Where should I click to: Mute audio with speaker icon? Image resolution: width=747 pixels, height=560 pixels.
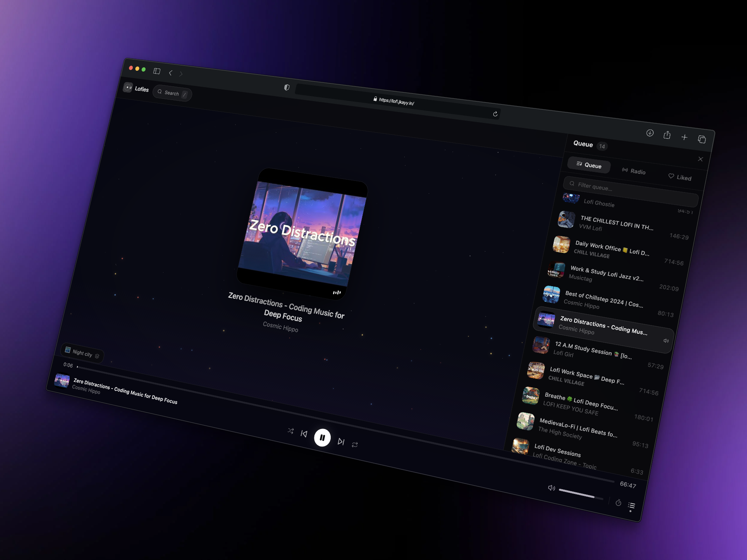[x=551, y=488]
